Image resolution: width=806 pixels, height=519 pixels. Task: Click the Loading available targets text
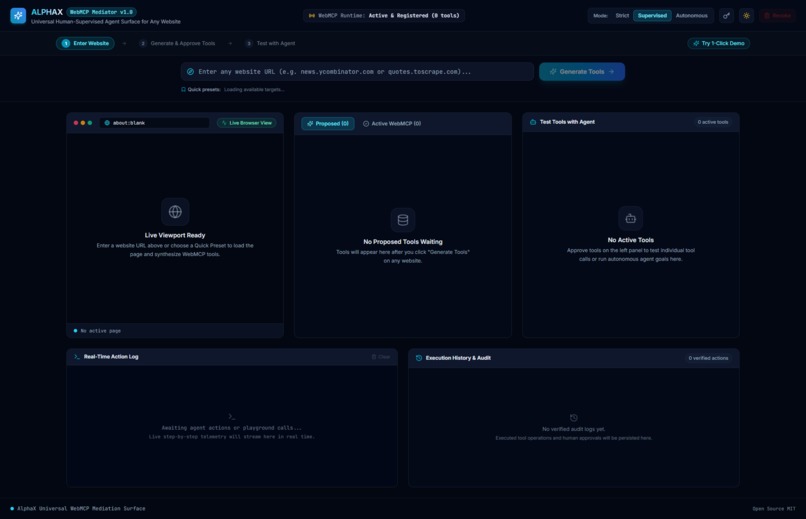pos(254,89)
